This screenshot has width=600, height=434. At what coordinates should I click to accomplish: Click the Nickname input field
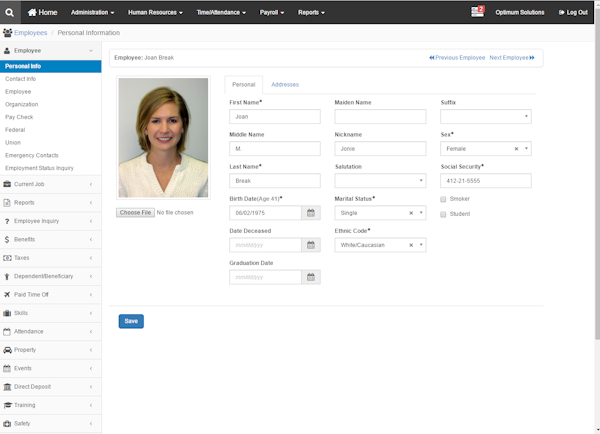pos(380,149)
